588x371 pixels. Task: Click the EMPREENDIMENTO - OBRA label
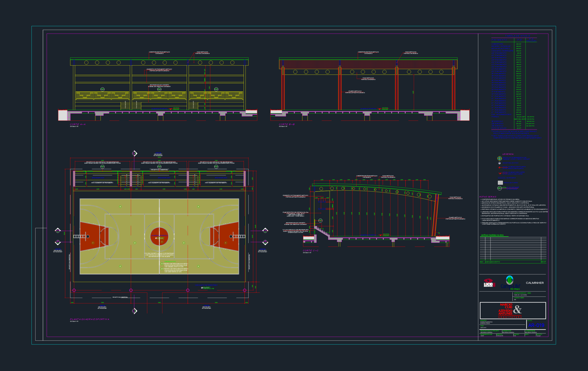(522, 293)
